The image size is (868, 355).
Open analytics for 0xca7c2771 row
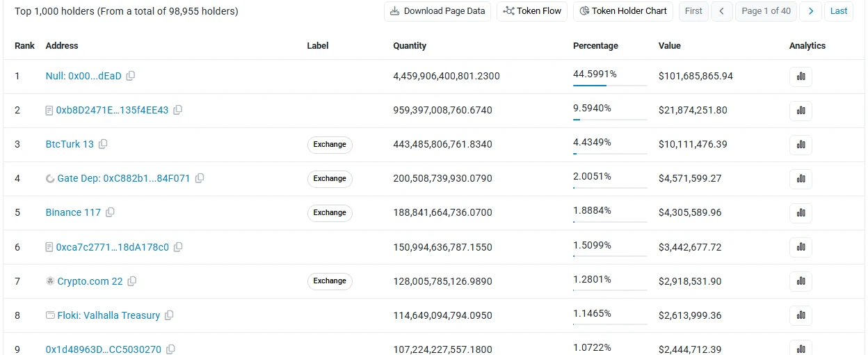(801, 247)
